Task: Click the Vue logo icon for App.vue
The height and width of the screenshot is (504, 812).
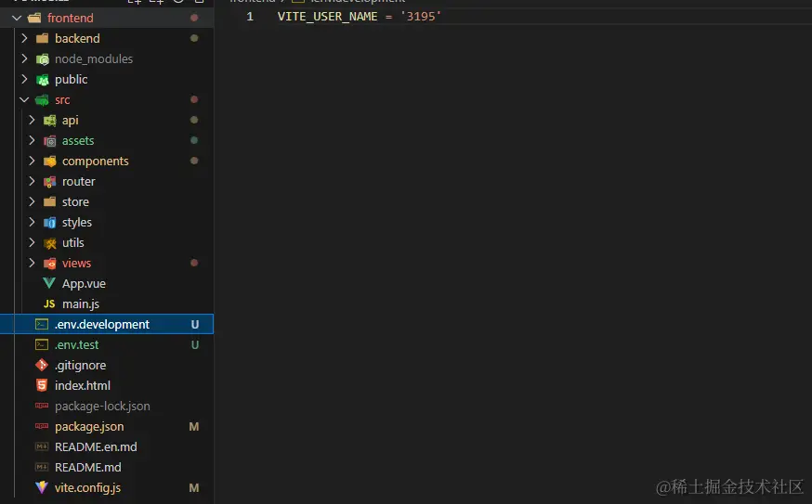Action: 49,283
